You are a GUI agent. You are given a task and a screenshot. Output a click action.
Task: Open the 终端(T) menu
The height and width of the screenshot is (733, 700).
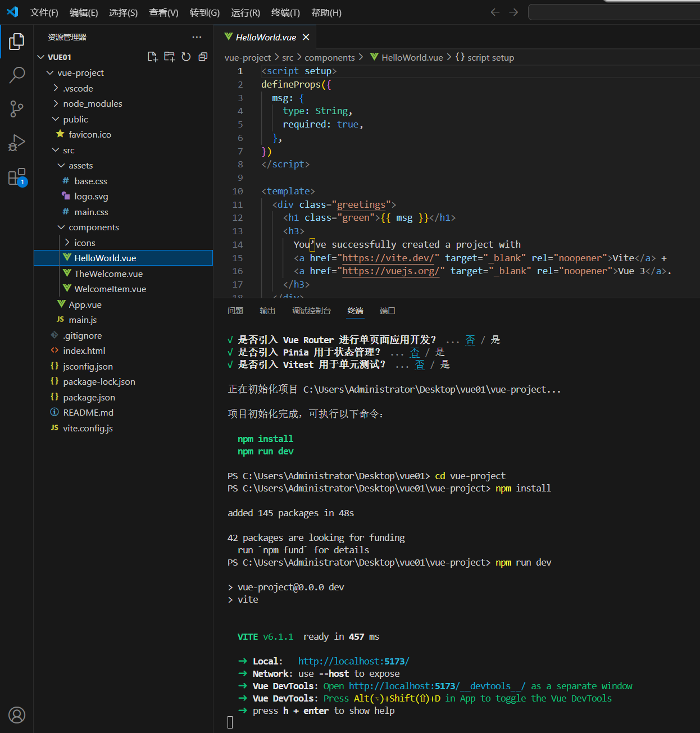tap(285, 12)
